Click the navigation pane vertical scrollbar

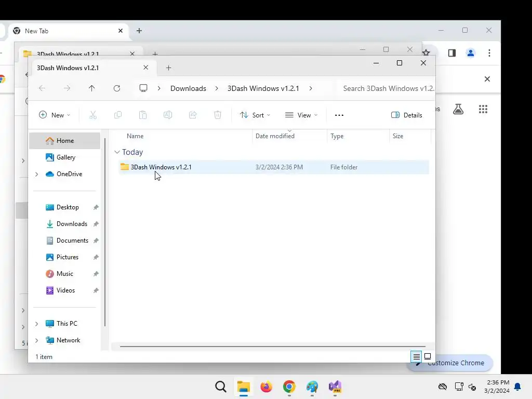(x=105, y=232)
